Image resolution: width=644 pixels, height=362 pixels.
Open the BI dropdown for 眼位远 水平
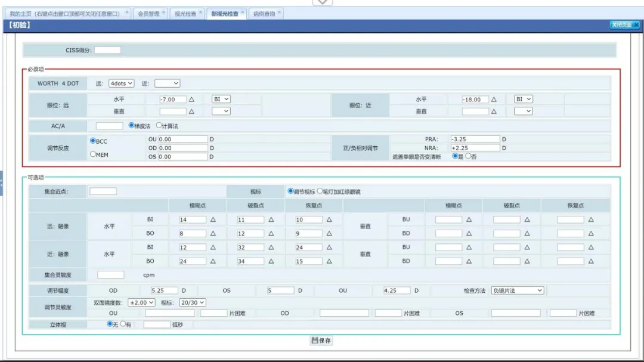[221, 99]
